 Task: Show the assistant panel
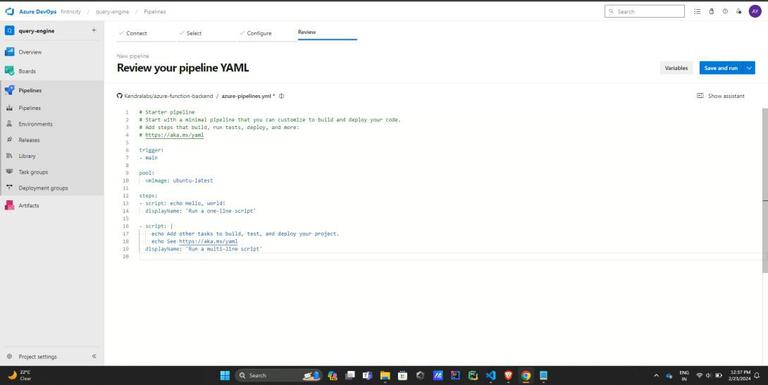(x=720, y=96)
